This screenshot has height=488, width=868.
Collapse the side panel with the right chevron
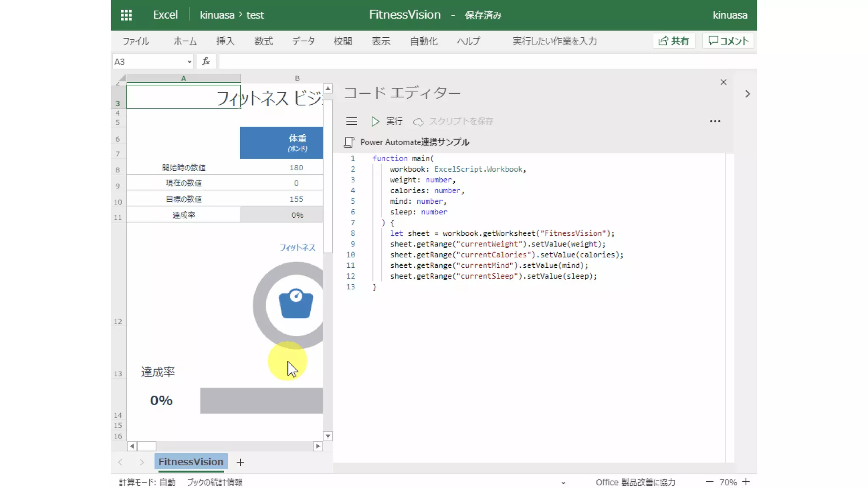[x=748, y=94]
